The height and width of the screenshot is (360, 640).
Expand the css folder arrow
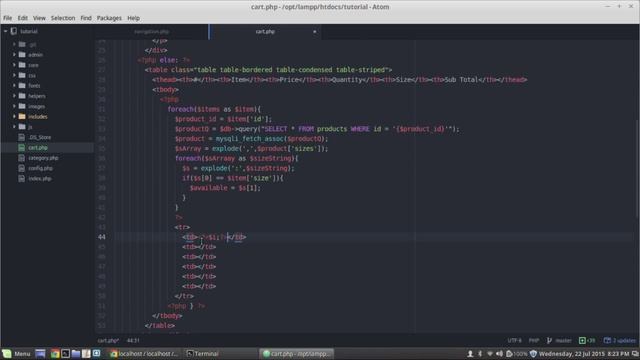point(14,75)
